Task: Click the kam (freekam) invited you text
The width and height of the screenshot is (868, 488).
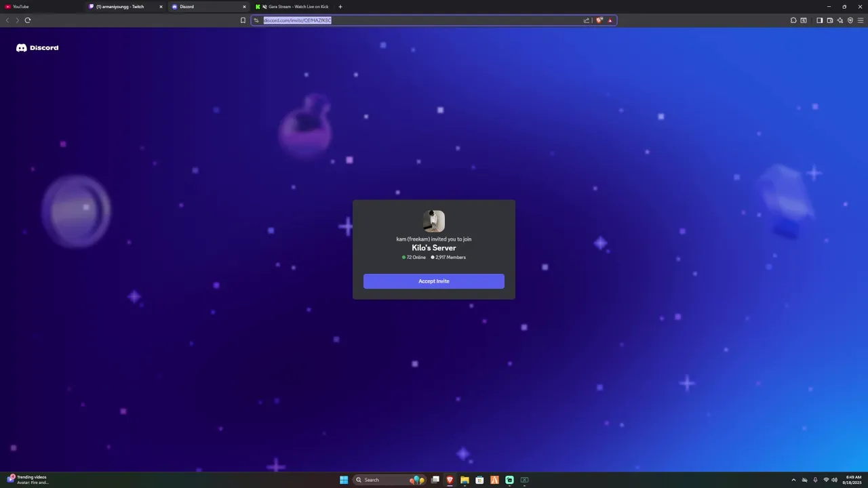Action: tap(434, 239)
